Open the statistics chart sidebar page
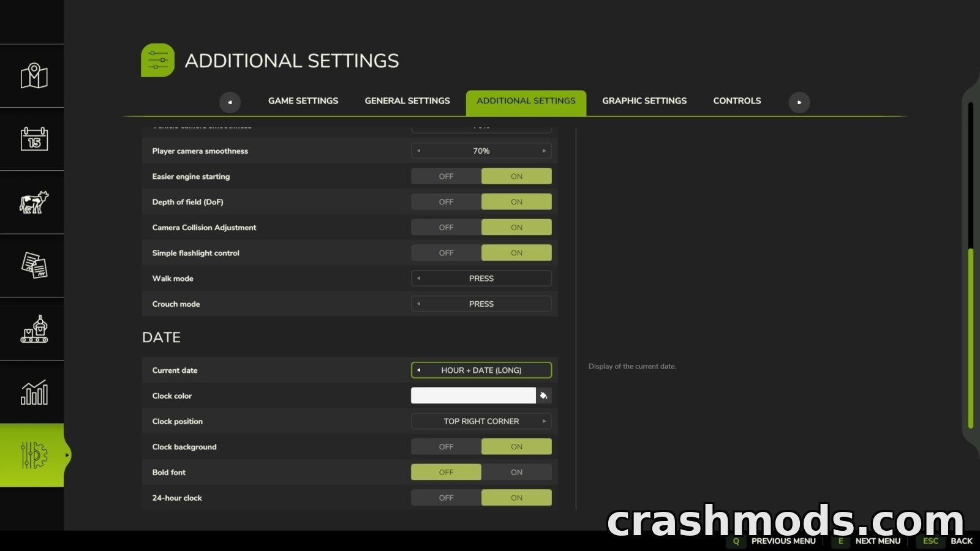Viewport: 980px width, 551px height. [x=34, y=392]
